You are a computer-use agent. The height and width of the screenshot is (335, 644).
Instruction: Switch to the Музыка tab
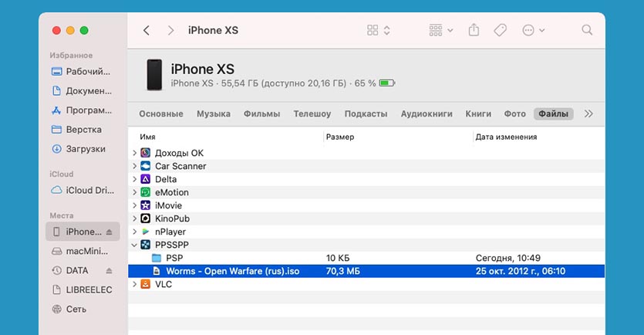tap(214, 114)
